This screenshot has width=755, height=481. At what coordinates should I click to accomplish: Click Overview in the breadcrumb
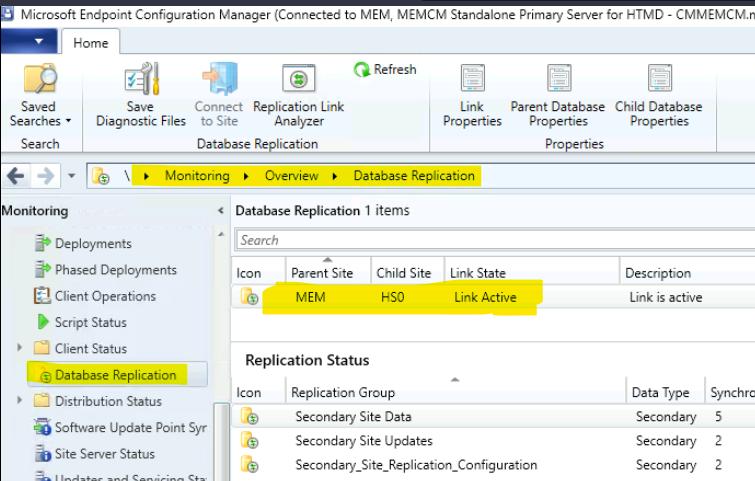[x=291, y=176]
